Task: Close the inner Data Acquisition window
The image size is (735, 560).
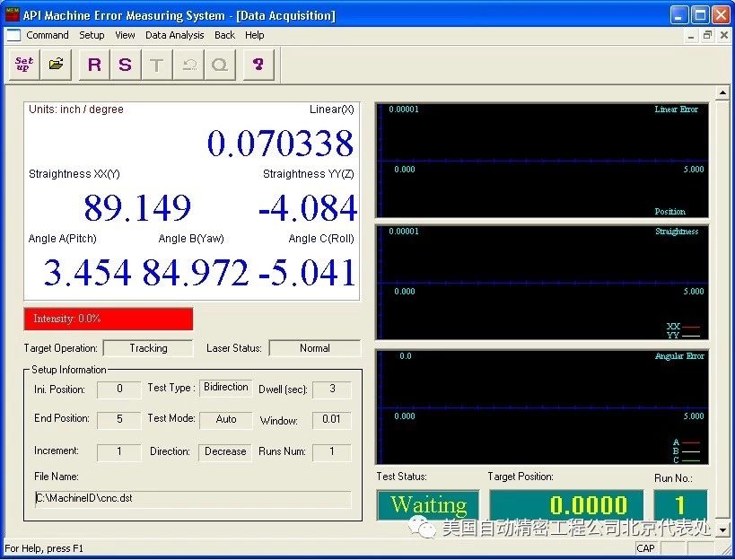Action: point(723,36)
